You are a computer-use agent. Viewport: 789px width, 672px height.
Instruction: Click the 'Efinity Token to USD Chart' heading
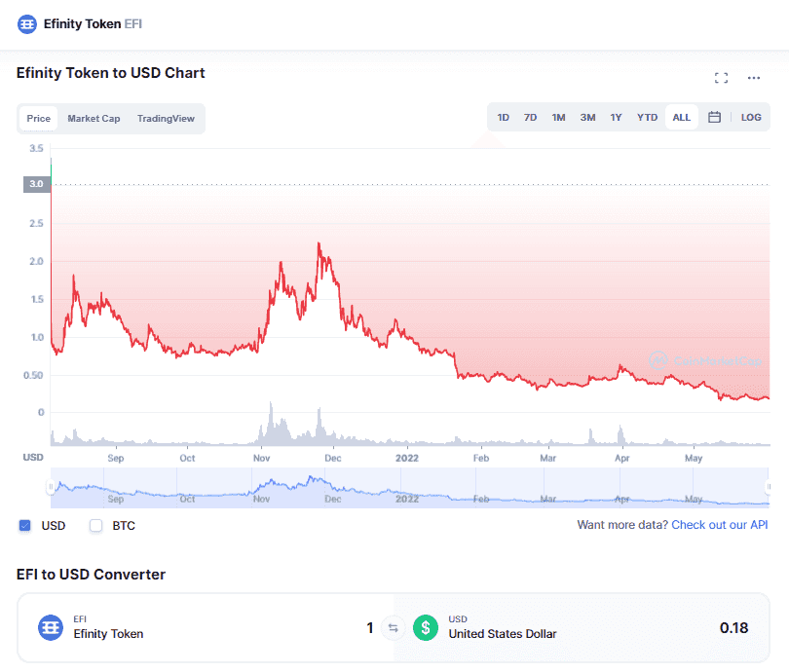pyautogui.click(x=111, y=73)
